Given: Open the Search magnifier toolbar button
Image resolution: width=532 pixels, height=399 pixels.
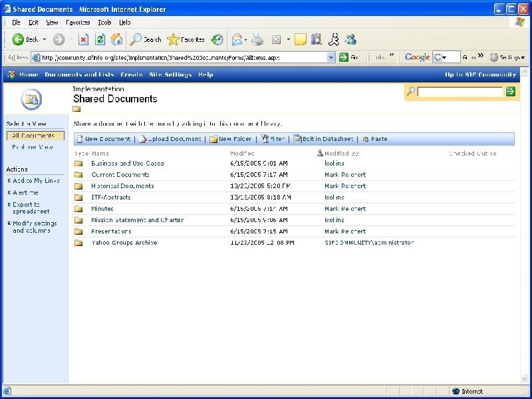Looking at the screenshot, I should pyautogui.click(x=146, y=40).
